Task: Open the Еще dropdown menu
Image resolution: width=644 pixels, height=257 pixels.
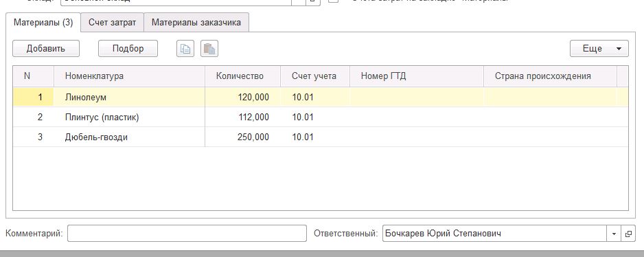Action: pos(599,49)
